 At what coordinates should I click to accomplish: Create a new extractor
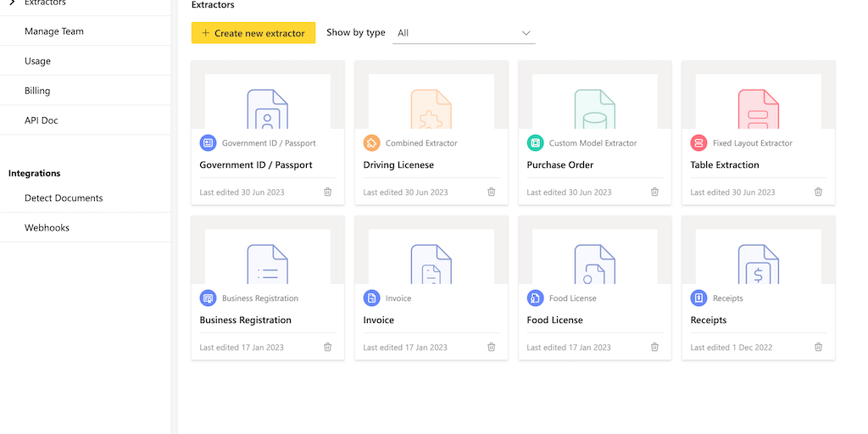click(253, 33)
